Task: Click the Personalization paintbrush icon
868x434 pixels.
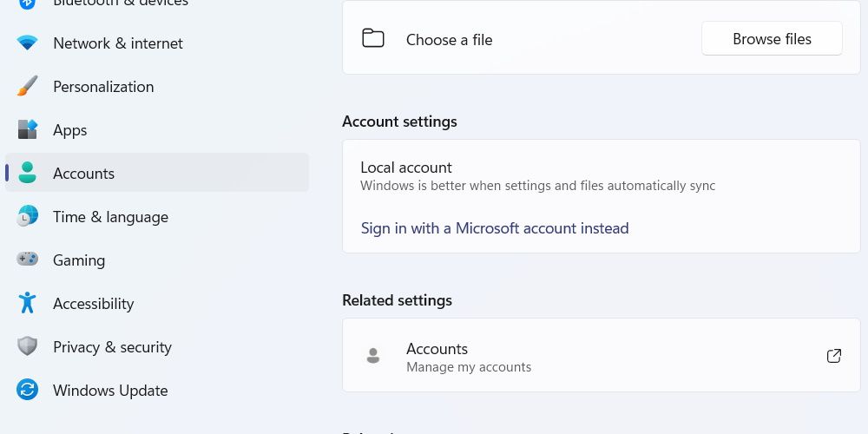Action: tap(28, 87)
